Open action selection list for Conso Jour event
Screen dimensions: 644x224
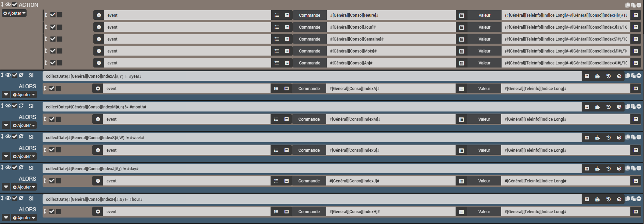(x=277, y=27)
